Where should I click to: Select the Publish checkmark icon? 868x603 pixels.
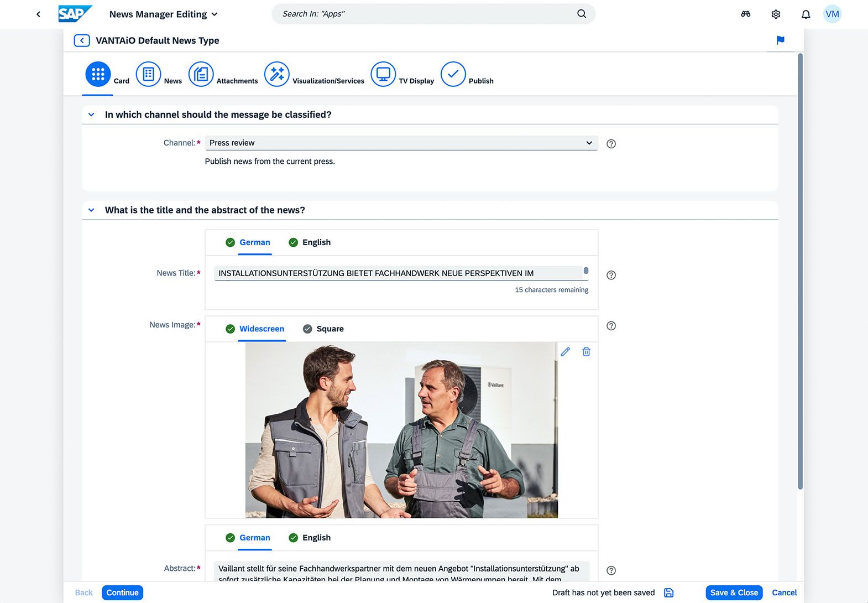pyautogui.click(x=453, y=74)
